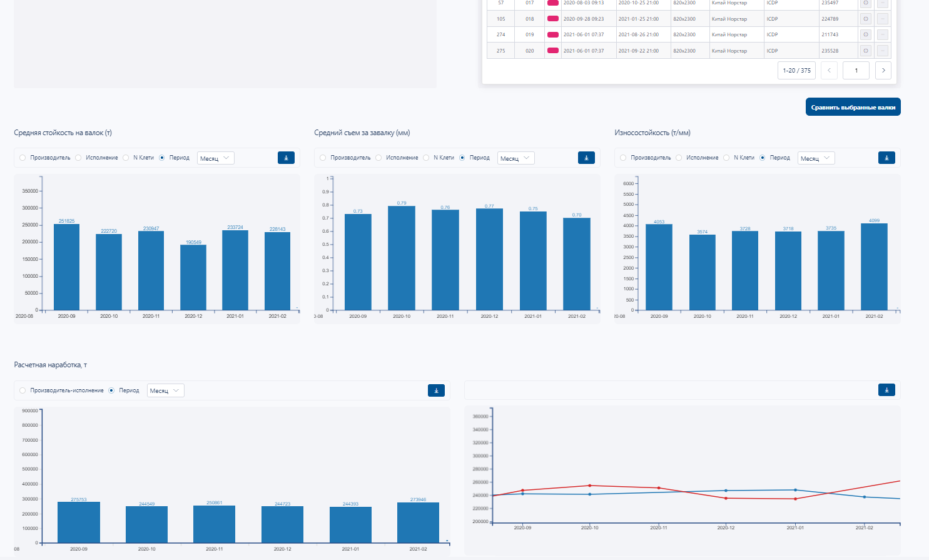Click the Расчетная наработка, т heading

[51, 365]
